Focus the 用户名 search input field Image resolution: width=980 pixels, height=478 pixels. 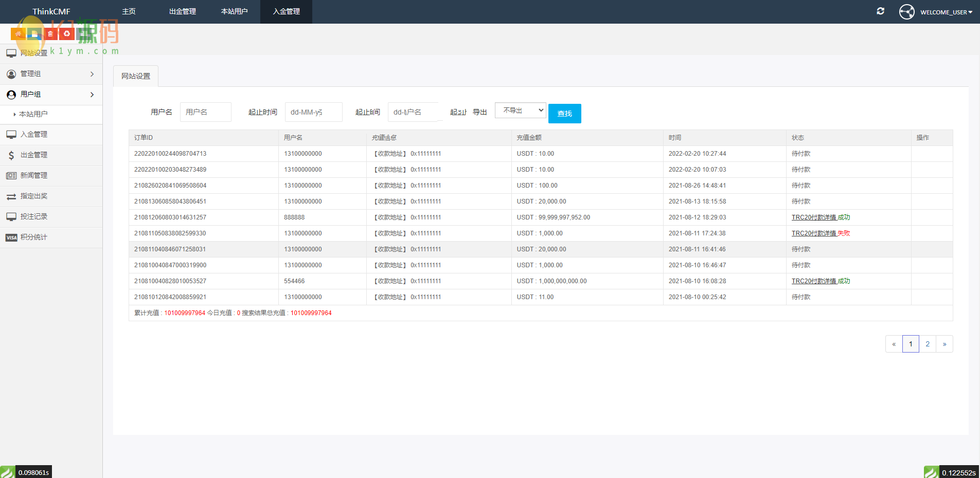[206, 112]
